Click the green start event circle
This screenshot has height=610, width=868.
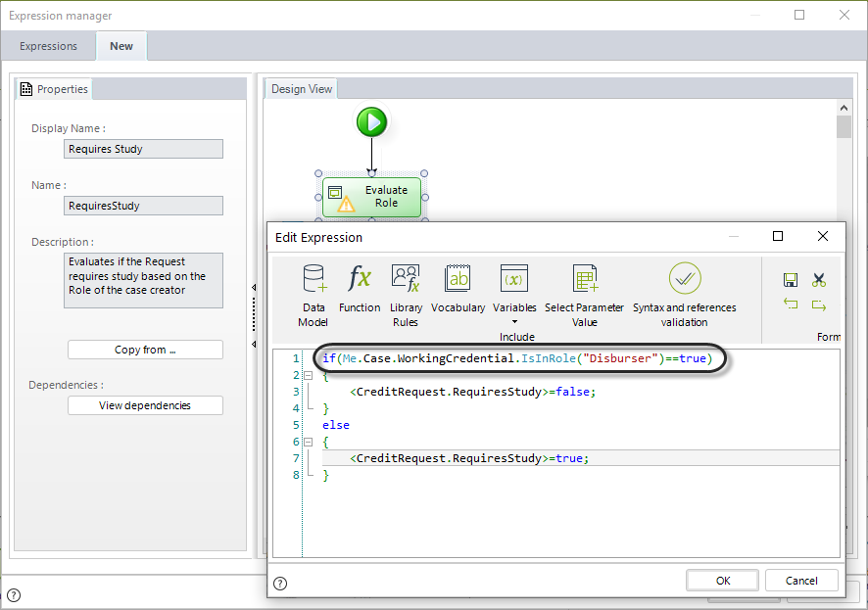(x=371, y=121)
